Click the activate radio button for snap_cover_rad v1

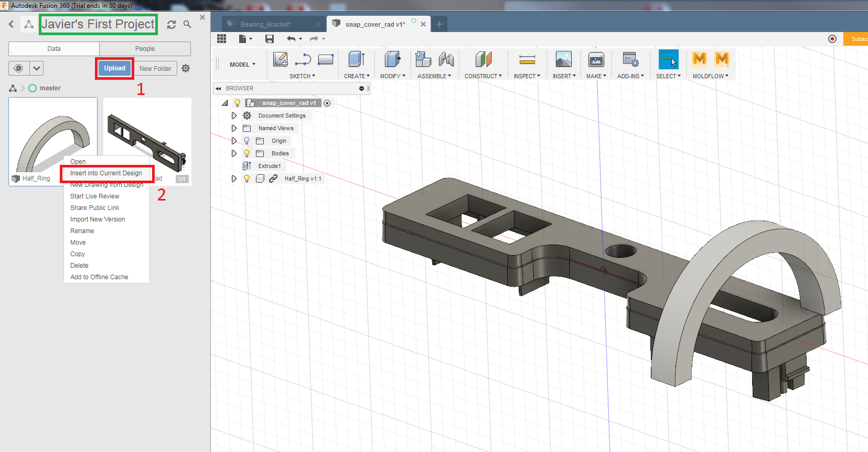327,103
